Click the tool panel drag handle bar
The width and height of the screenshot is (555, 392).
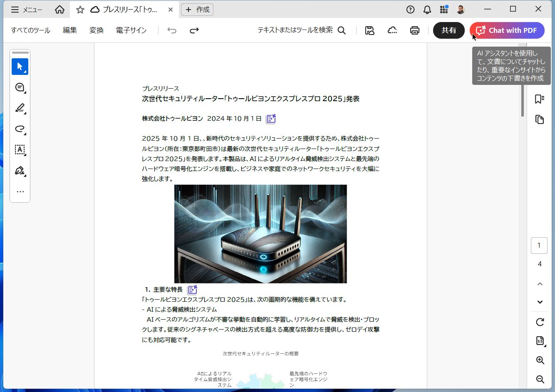[20, 53]
